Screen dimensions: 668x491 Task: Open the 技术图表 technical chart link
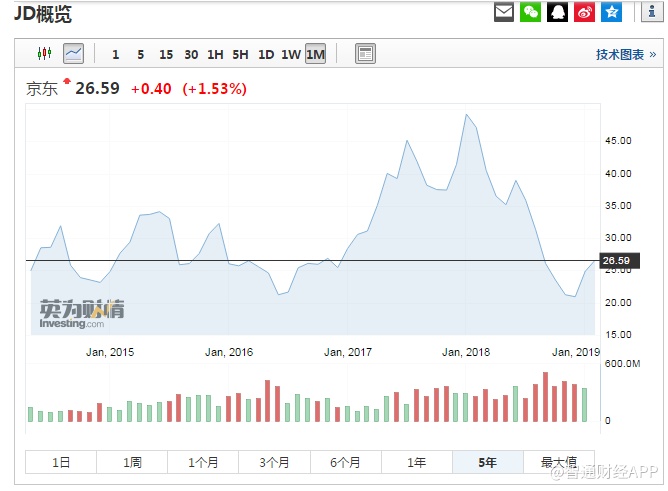[x=625, y=55]
